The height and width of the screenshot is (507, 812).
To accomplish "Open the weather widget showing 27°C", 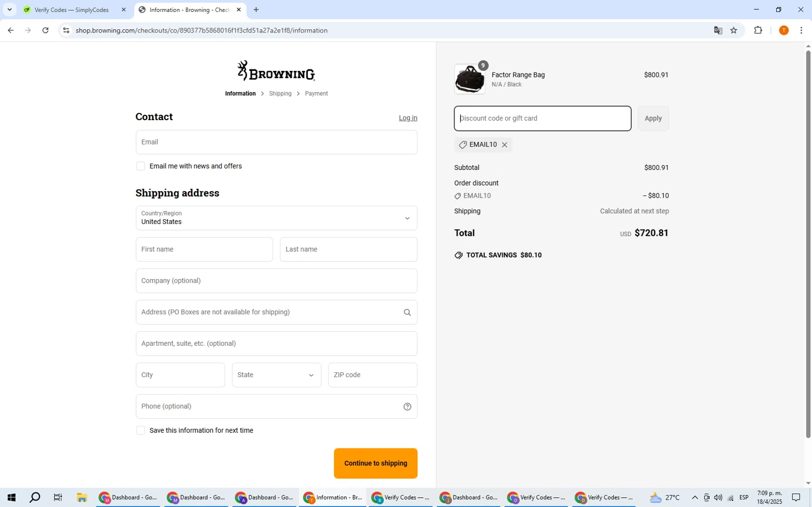I will pos(665,498).
